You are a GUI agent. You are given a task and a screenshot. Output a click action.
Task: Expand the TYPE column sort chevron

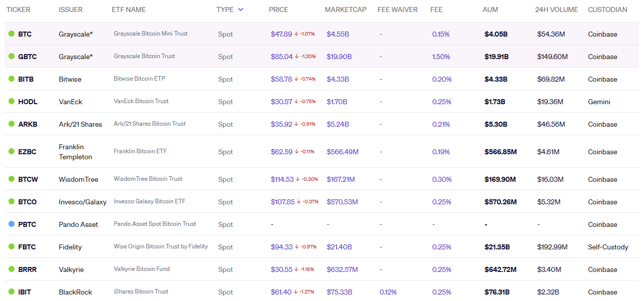click(x=241, y=10)
